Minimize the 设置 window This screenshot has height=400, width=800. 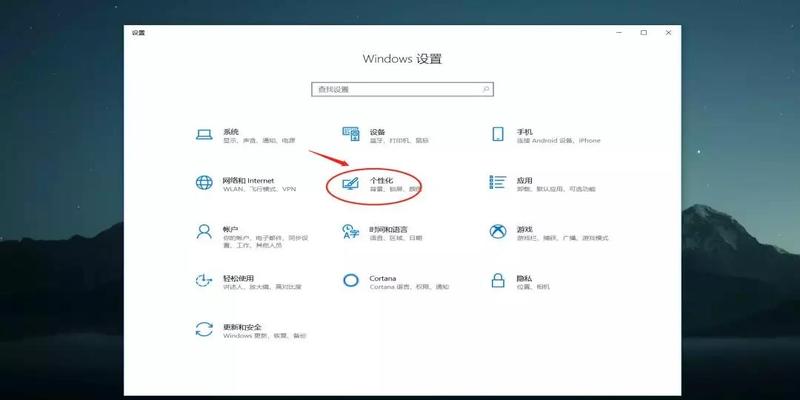pos(619,33)
